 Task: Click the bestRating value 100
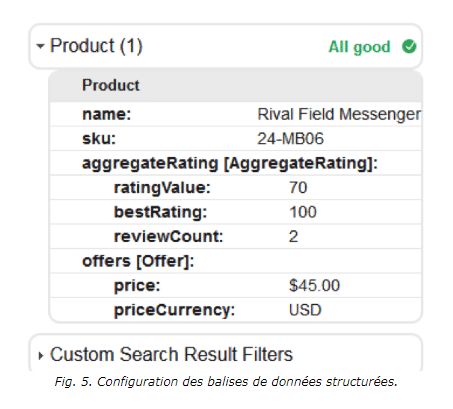[303, 212]
